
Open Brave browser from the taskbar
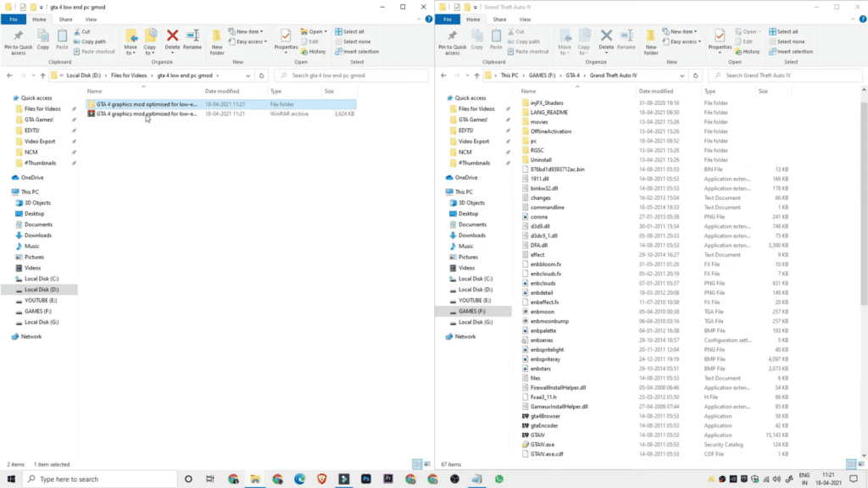[x=321, y=479]
